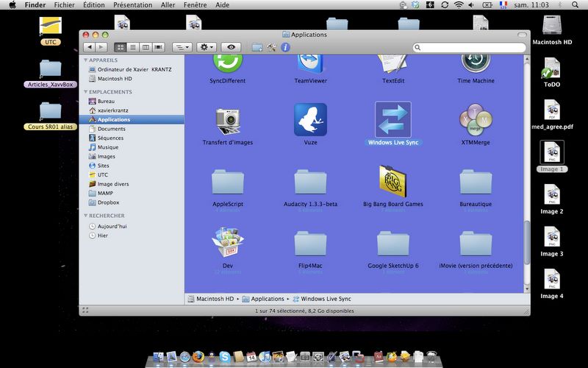588x368 pixels.
Task: Click the scrollbar down arrow
Action: pos(527,289)
